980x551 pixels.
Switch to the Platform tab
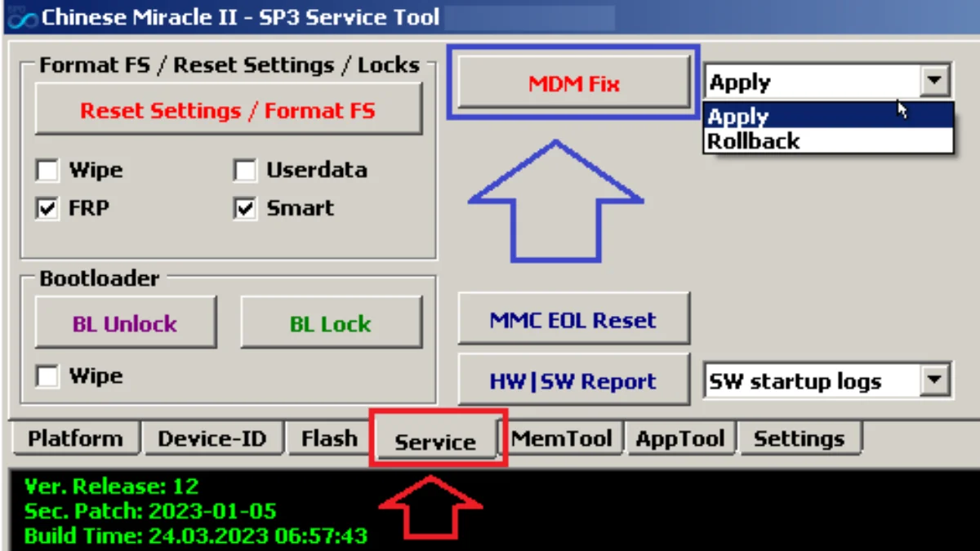pyautogui.click(x=75, y=438)
